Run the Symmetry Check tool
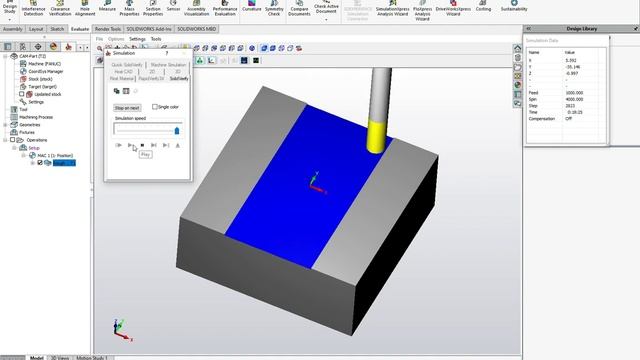The width and height of the screenshot is (640, 360). pos(274,8)
